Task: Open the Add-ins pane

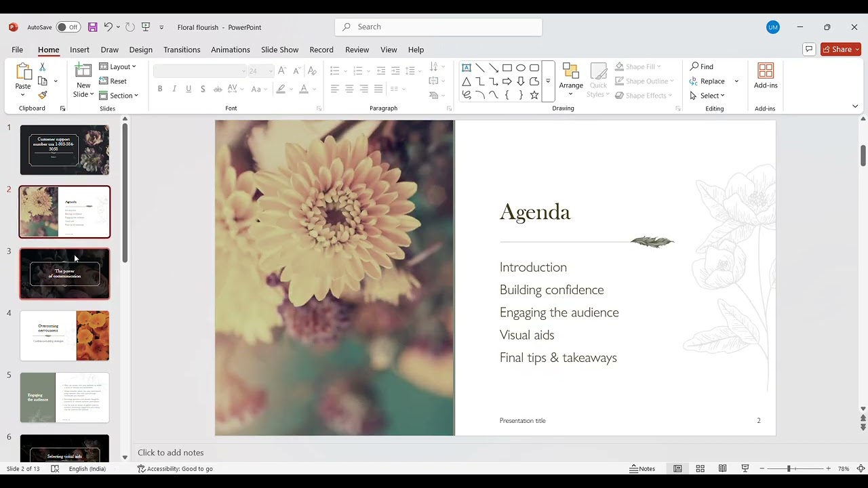Action: pyautogui.click(x=766, y=76)
